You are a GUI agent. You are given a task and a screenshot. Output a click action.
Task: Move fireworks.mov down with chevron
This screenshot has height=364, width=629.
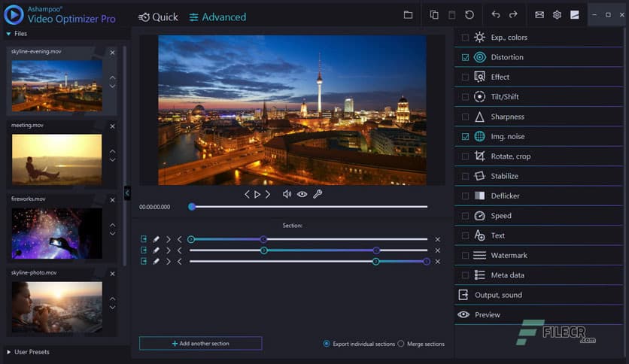click(113, 234)
